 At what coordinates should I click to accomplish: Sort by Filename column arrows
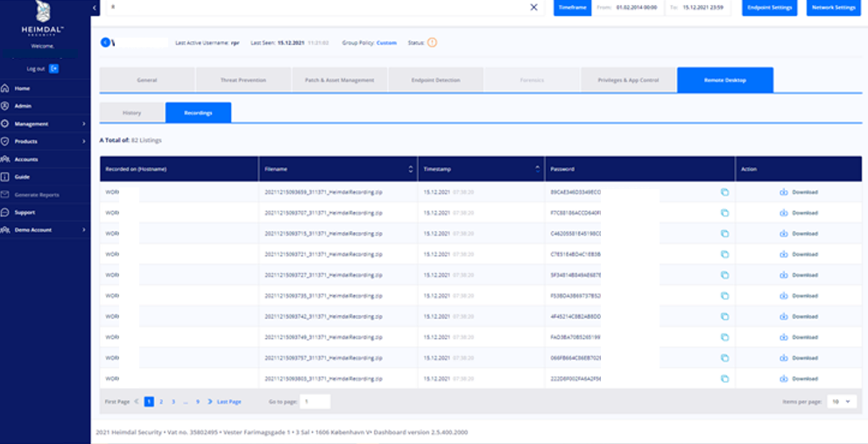pyautogui.click(x=410, y=169)
